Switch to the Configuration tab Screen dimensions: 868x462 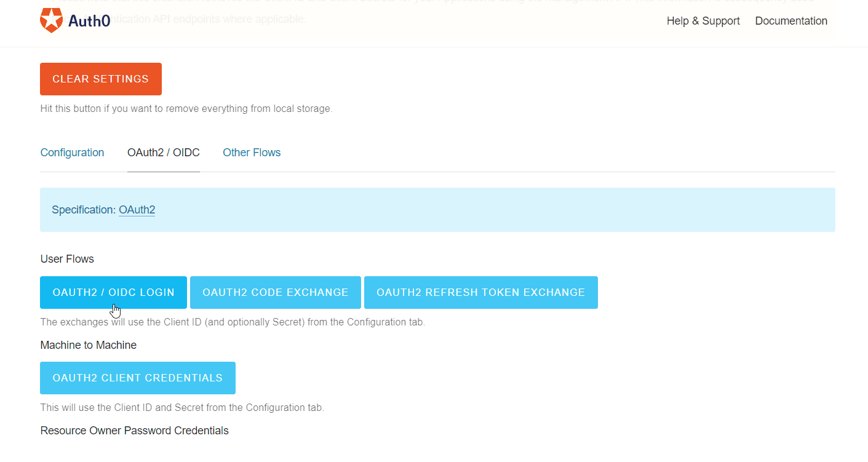(72, 153)
